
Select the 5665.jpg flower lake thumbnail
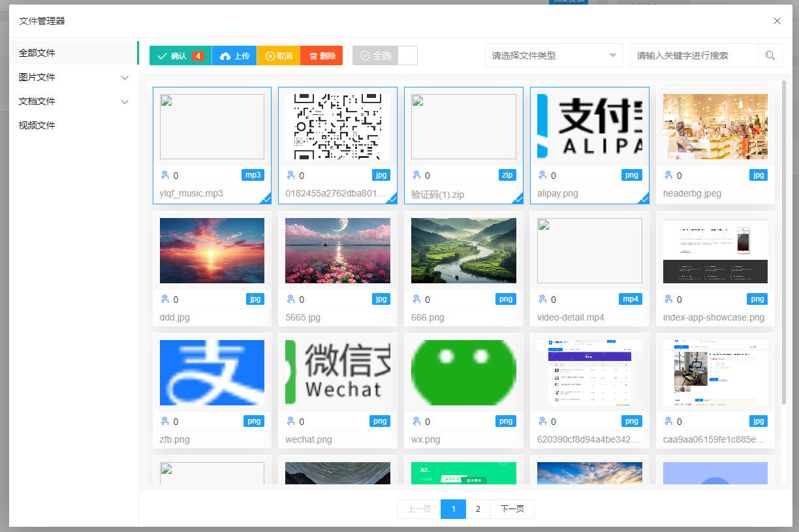pos(338,251)
